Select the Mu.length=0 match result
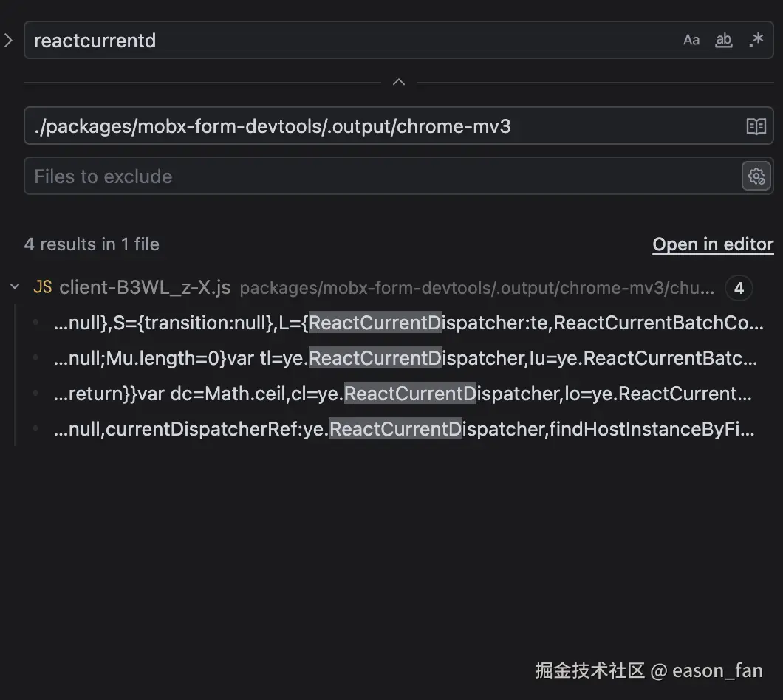This screenshot has width=783, height=700. point(405,358)
